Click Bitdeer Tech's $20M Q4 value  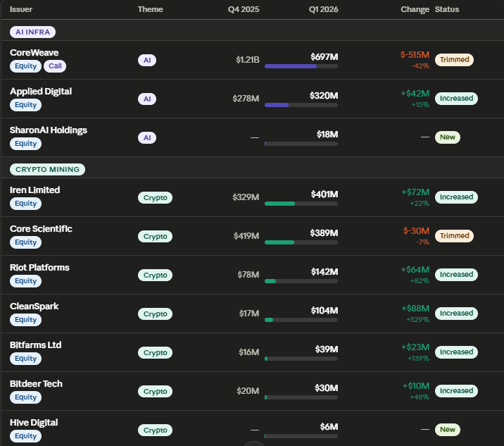tap(248, 391)
